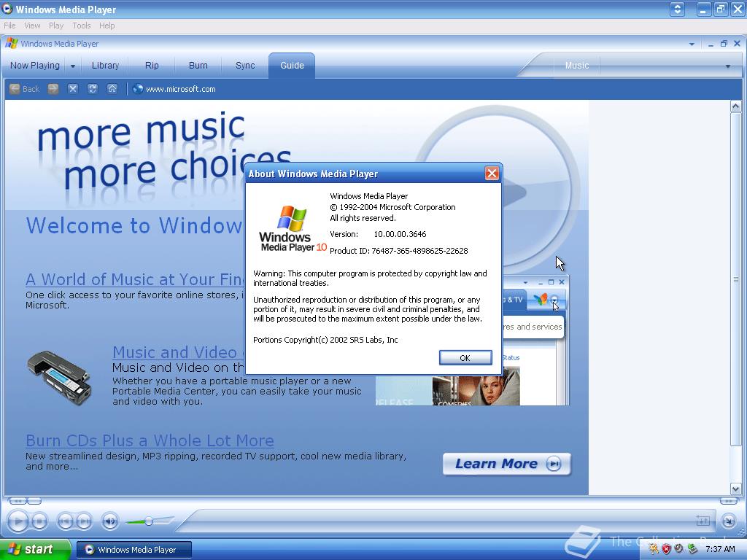Viewport: 747px width, 560px height.
Task: Click the rewind button on the seek bar
Action: click(x=18, y=501)
